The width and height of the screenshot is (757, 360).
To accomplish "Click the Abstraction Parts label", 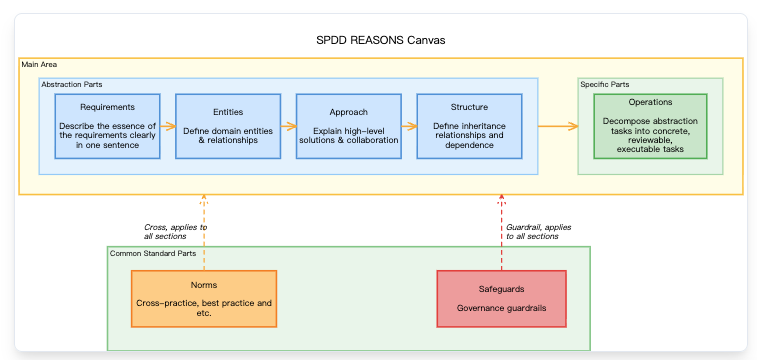I will pyautogui.click(x=71, y=84).
